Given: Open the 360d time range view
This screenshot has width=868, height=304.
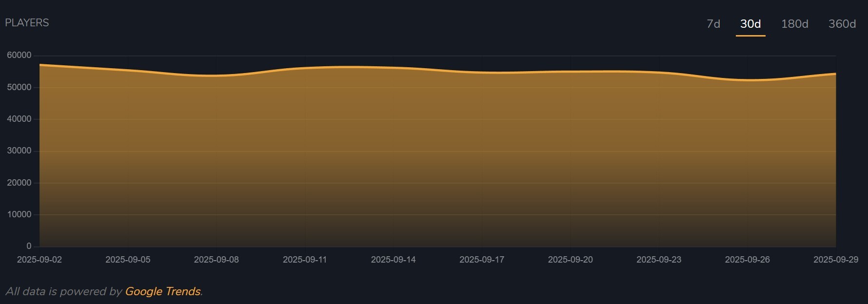Looking at the screenshot, I should tap(842, 24).
